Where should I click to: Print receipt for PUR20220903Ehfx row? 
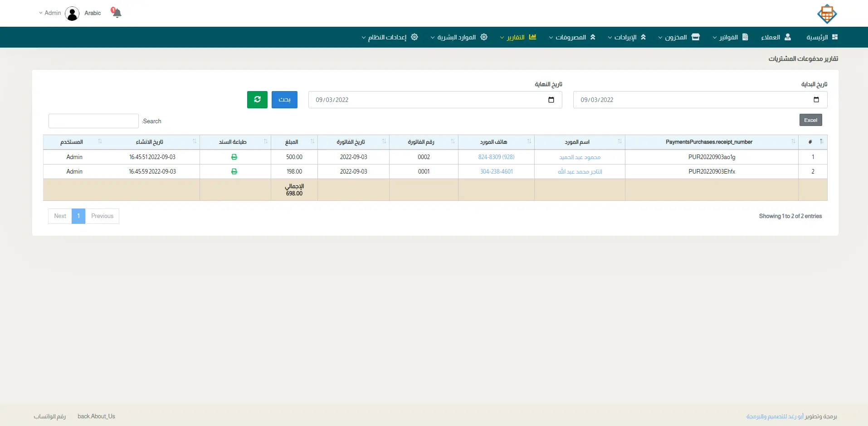pyautogui.click(x=234, y=171)
